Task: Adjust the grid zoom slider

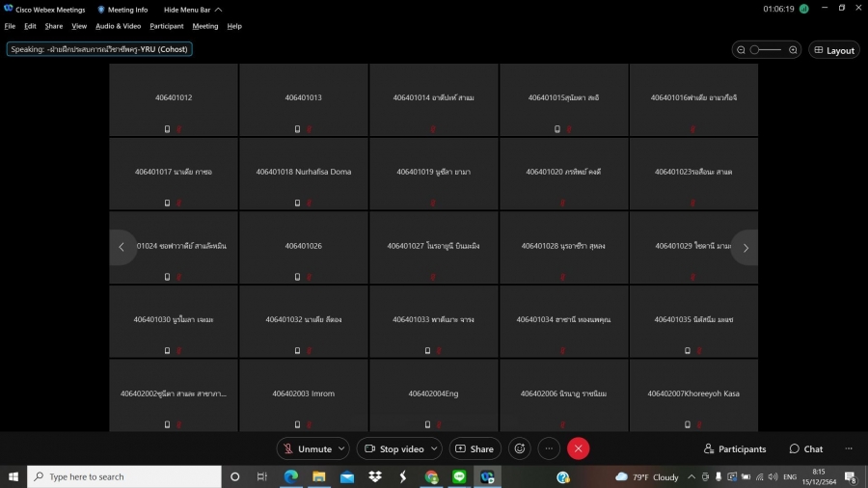Action: 766,50
